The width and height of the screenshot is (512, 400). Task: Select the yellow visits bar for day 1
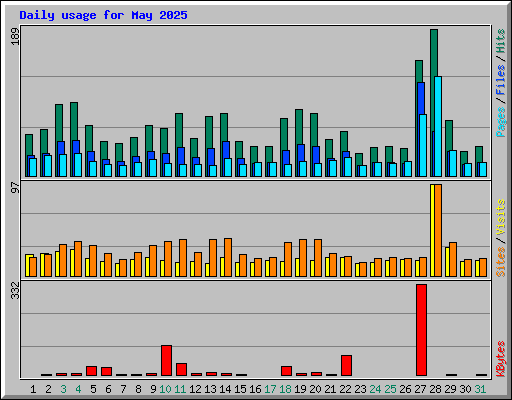click(27, 266)
